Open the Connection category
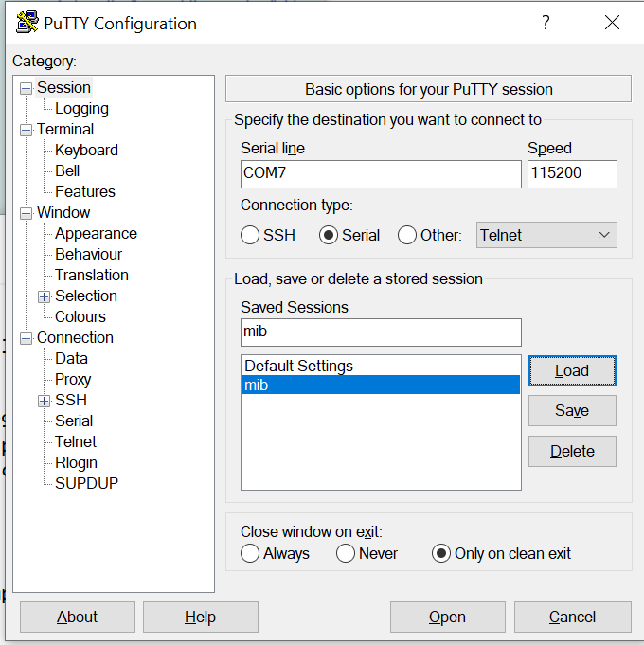Screen dimensions: 644x645 click(75, 338)
